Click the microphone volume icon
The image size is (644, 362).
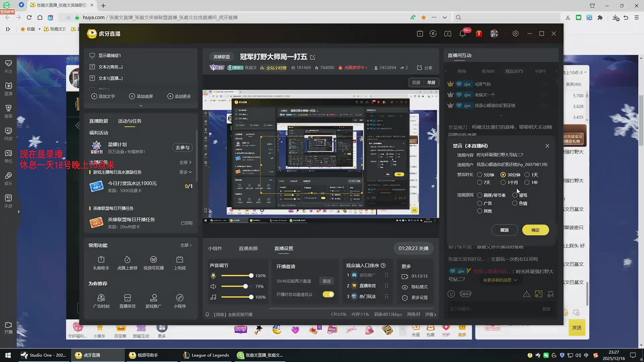213,276
